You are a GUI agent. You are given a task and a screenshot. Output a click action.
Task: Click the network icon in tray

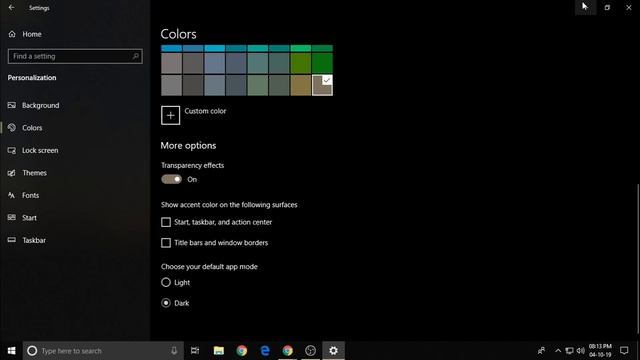569,351
